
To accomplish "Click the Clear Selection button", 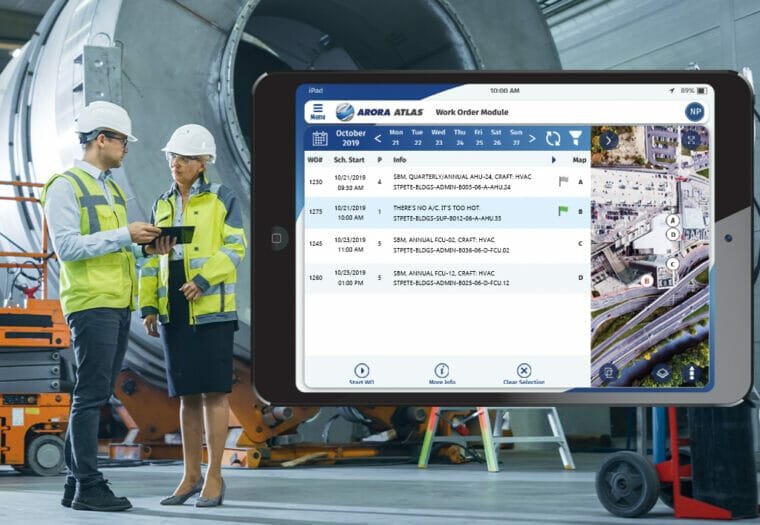I will point(524,374).
